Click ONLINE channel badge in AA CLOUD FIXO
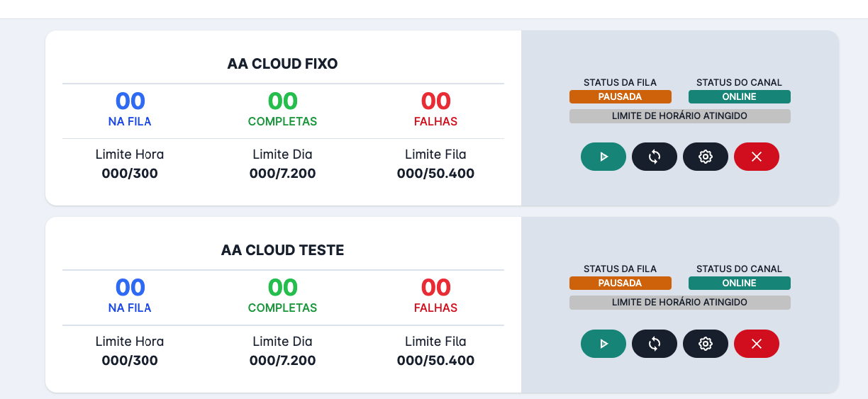The width and height of the screenshot is (868, 399). [x=740, y=96]
